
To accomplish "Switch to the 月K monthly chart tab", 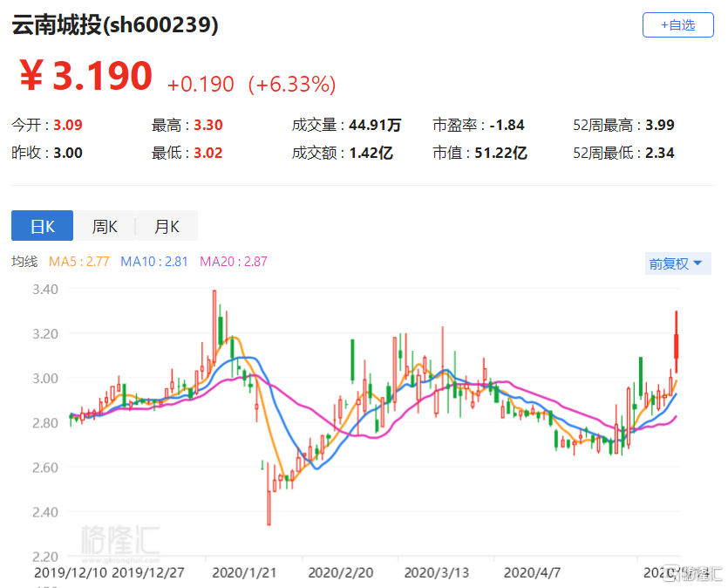I will (x=167, y=226).
